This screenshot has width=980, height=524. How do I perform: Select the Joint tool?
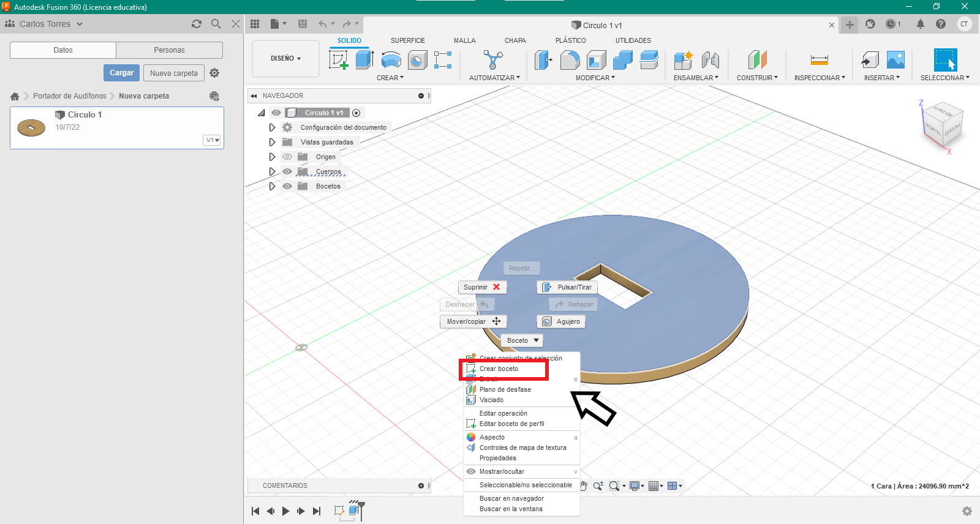point(710,60)
